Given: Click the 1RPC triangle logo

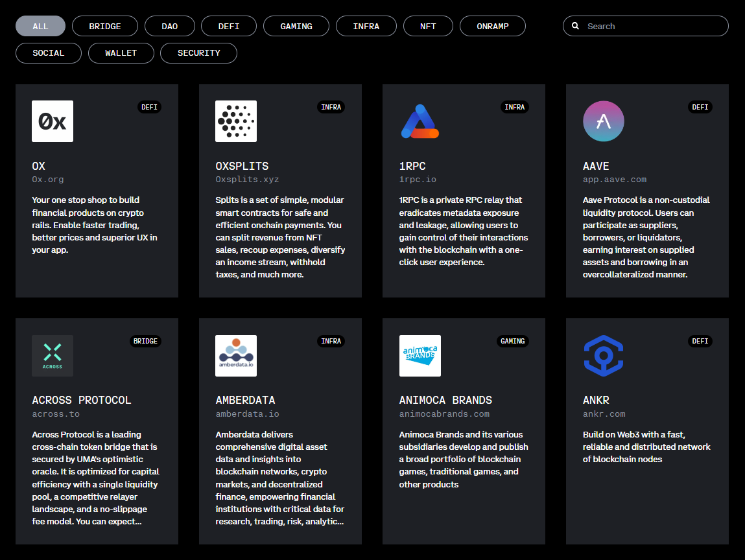Looking at the screenshot, I should 420,121.
